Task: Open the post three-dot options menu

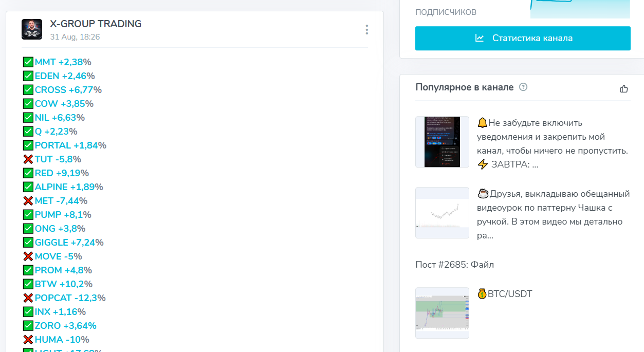Action: (x=366, y=29)
